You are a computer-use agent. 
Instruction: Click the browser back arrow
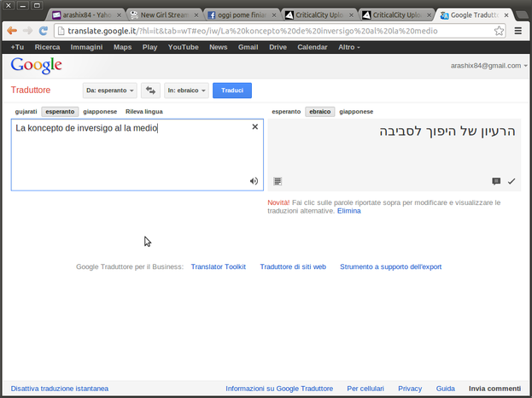tap(12, 31)
